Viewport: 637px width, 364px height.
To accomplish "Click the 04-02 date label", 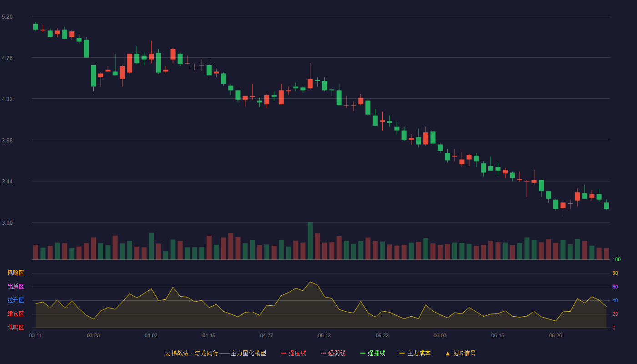I will point(151,335).
